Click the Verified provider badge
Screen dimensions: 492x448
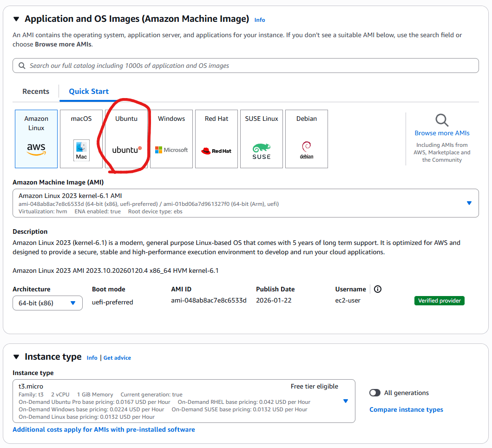coord(440,301)
